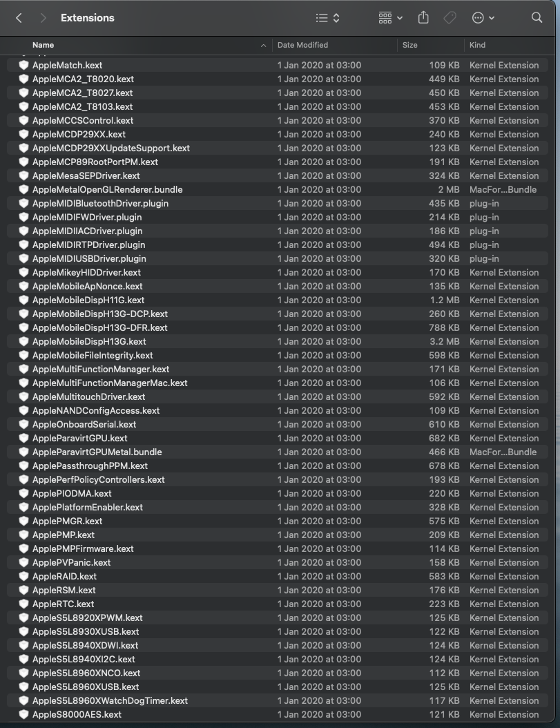Click the Share toolbar icon
560x728 pixels.
(x=423, y=18)
